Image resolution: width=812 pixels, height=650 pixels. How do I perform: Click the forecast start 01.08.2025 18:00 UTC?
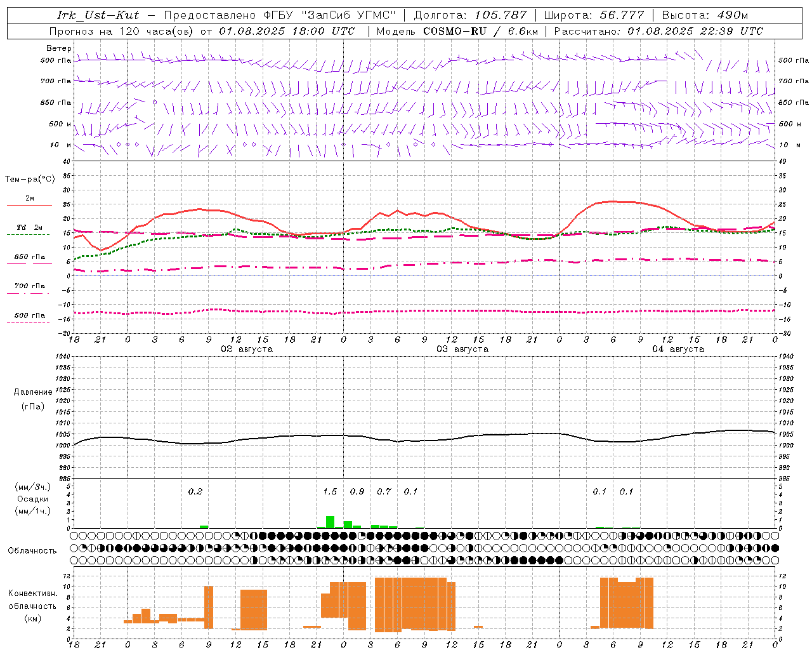click(x=287, y=31)
